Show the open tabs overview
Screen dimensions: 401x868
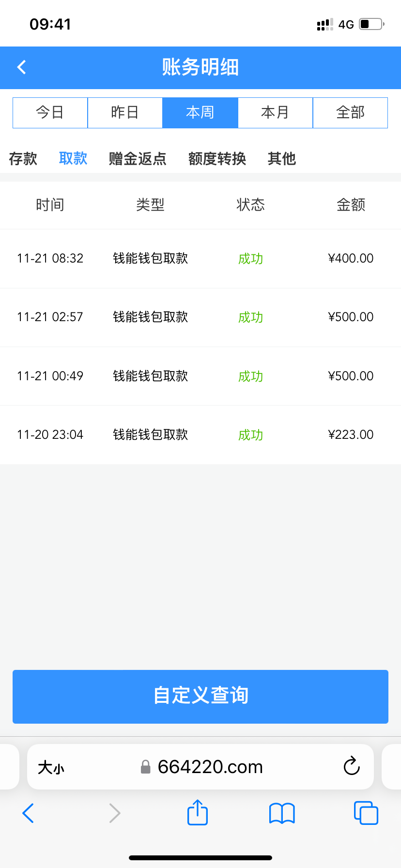[x=366, y=813]
